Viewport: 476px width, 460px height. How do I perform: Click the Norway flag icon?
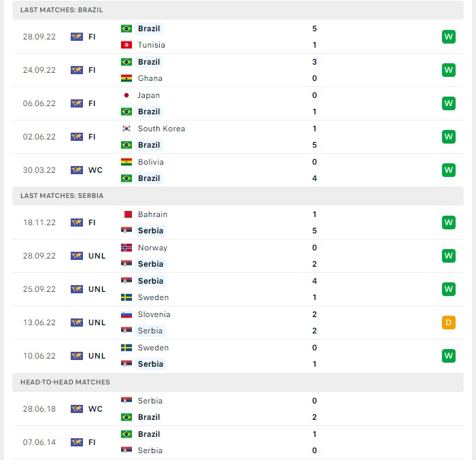tap(126, 248)
